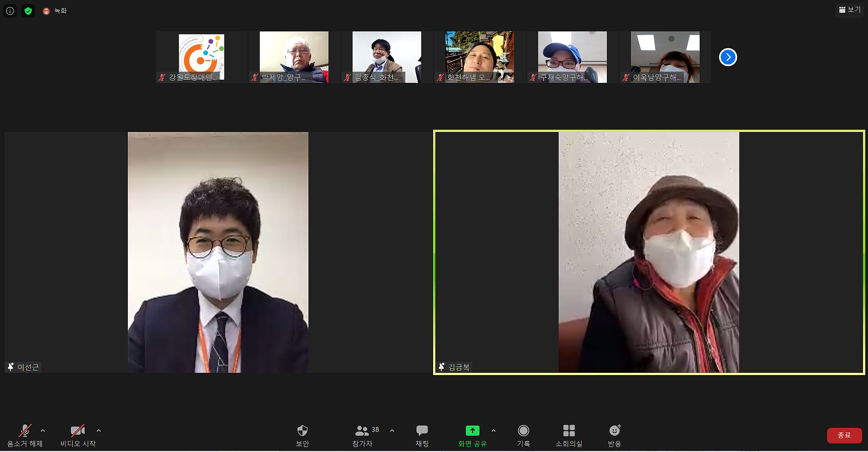Select 박제양 participant thumbnail
Viewport: 868px width, 452px height.
(294, 57)
